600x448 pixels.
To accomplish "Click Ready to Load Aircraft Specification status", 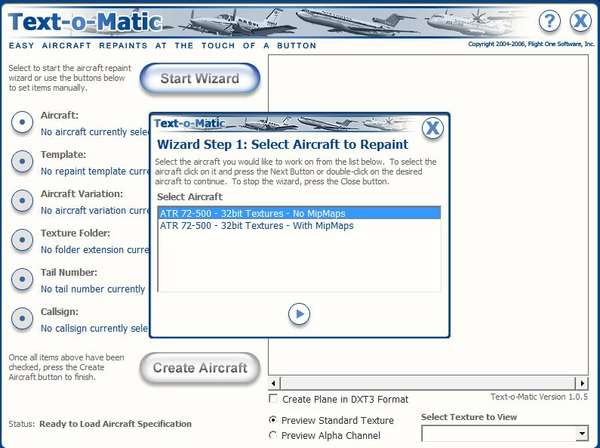I will [115, 424].
